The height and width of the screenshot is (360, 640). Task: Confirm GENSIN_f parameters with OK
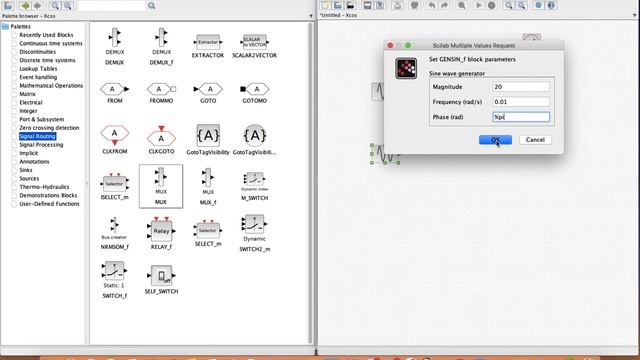pyautogui.click(x=495, y=140)
